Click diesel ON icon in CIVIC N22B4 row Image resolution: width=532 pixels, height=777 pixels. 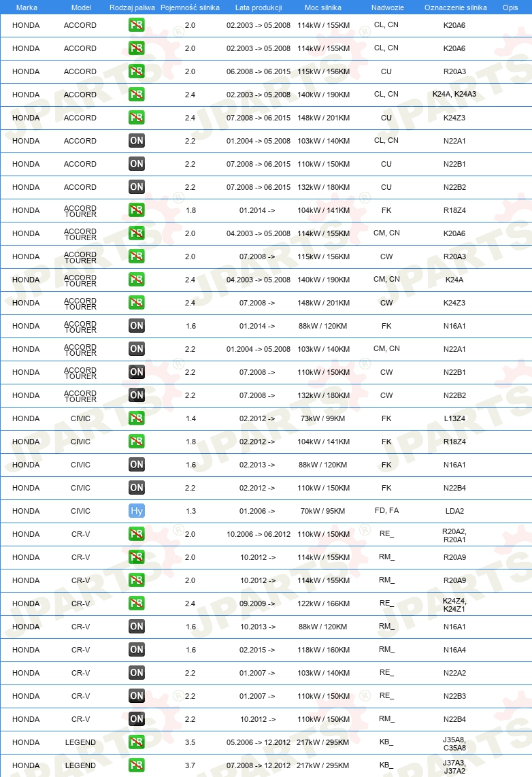137,488
